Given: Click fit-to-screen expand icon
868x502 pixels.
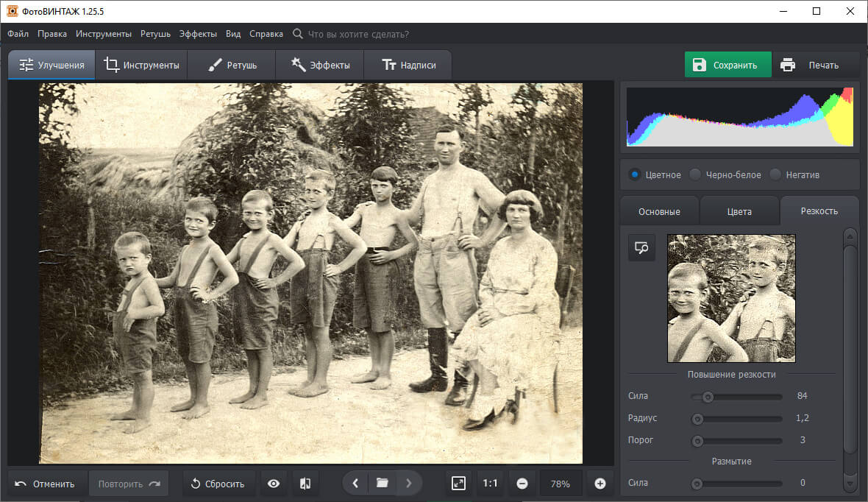Looking at the screenshot, I should (458, 484).
